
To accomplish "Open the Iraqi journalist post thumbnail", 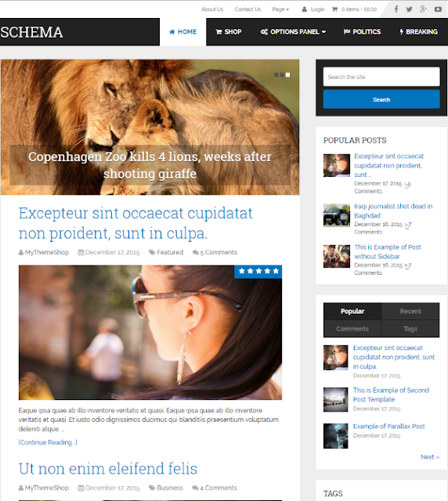I will (x=337, y=215).
